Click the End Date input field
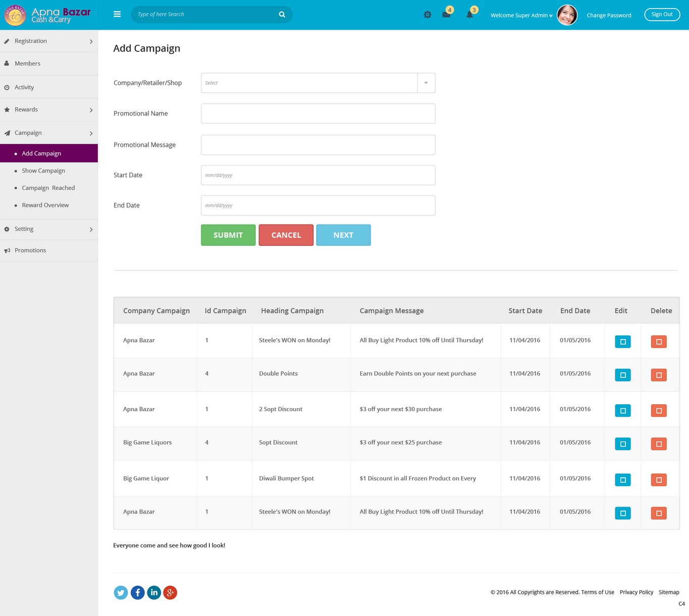689x616 pixels. pos(318,205)
